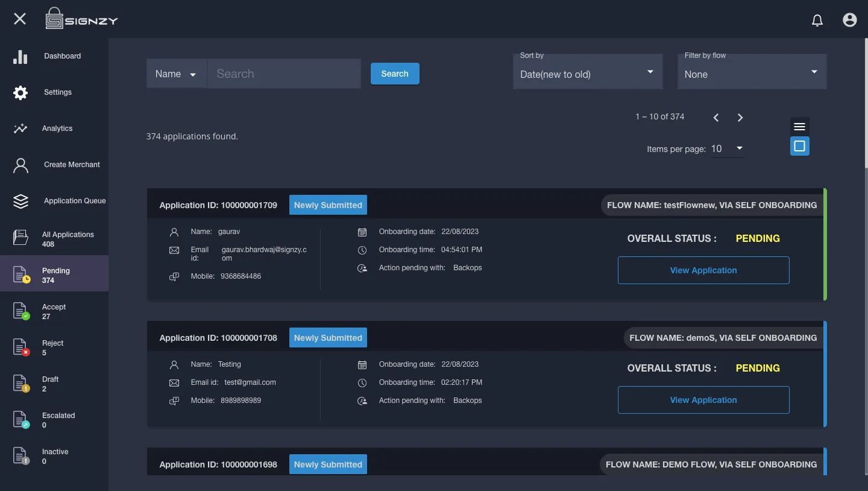
Task: Click the demoS flow name tag
Action: (723, 338)
